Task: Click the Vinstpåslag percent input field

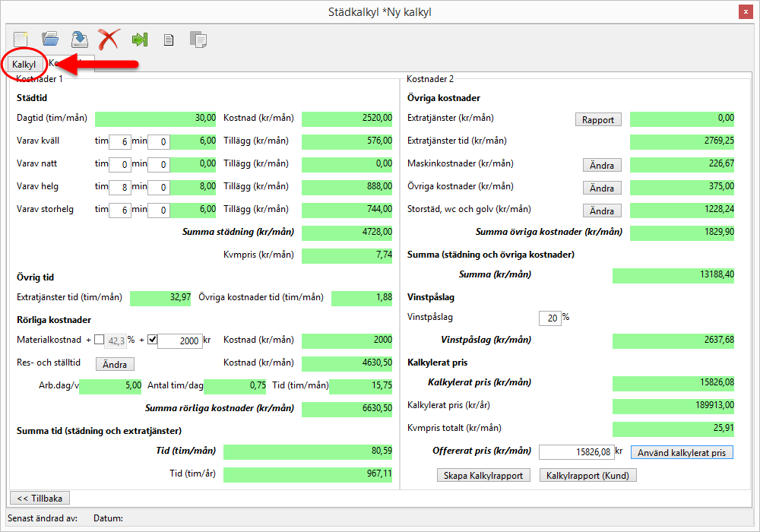Action: pos(549,318)
